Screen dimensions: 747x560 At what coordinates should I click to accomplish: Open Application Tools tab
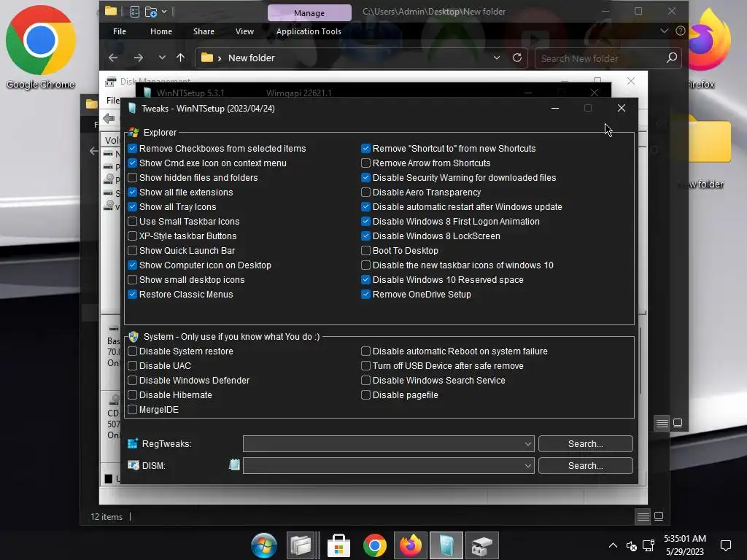point(309,31)
